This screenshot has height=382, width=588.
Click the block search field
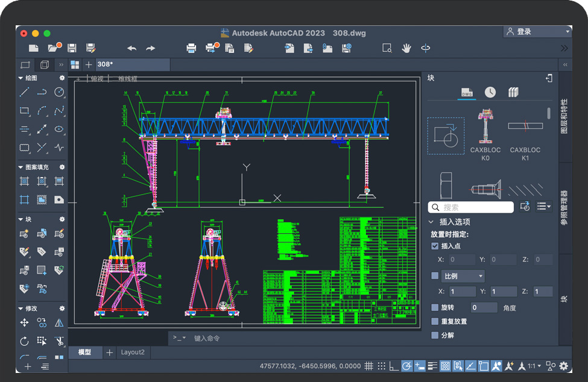coord(476,207)
